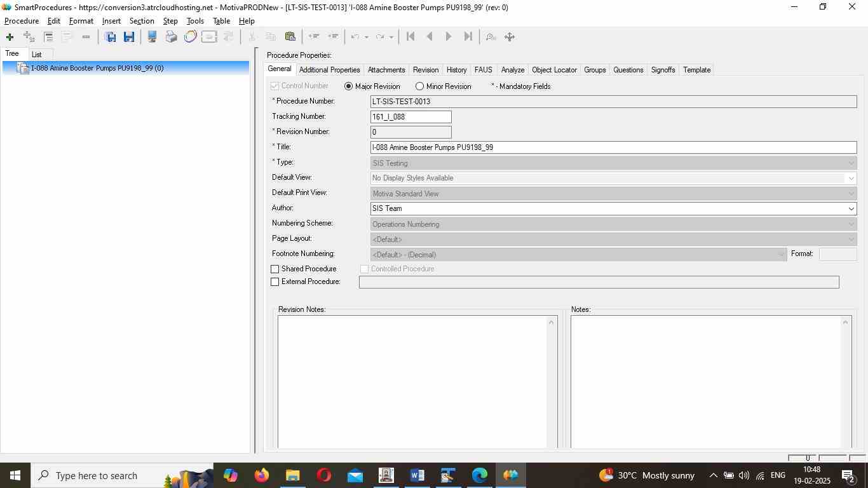
Task: Click the single blue Save disk icon
Action: [129, 37]
